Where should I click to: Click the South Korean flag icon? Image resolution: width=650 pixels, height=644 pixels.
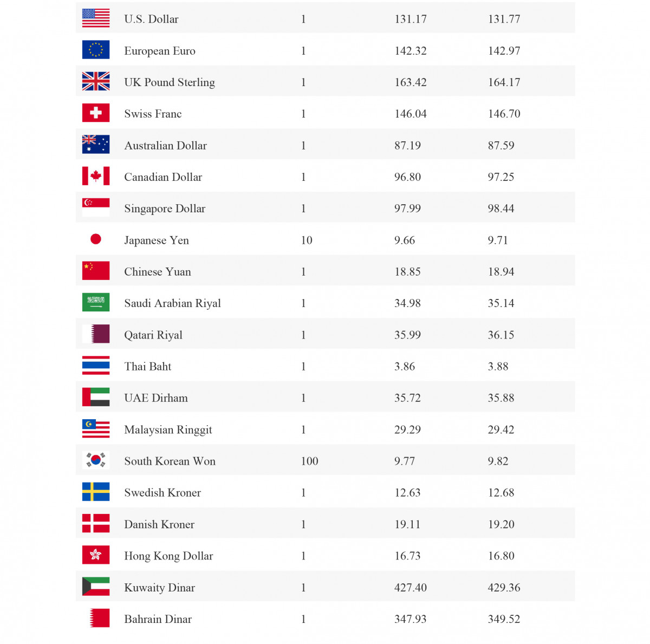coord(96,460)
